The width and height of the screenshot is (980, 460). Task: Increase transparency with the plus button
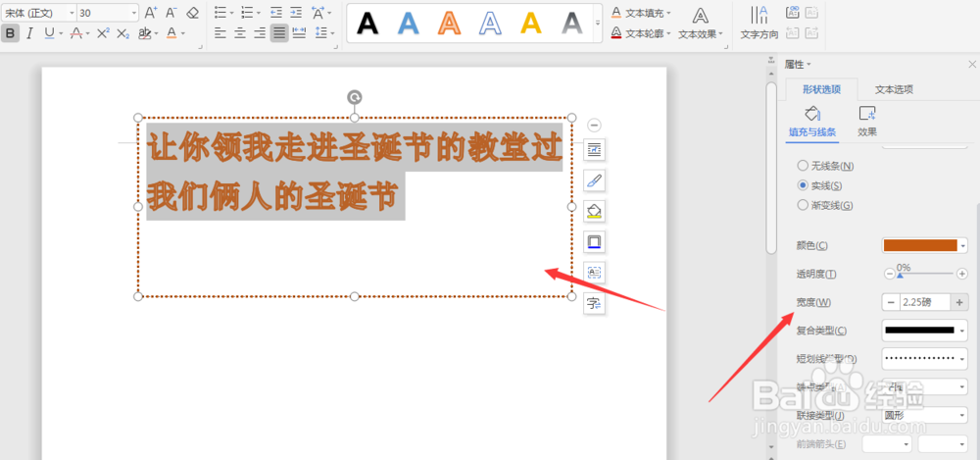pyautogui.click(x=962, y=274)
